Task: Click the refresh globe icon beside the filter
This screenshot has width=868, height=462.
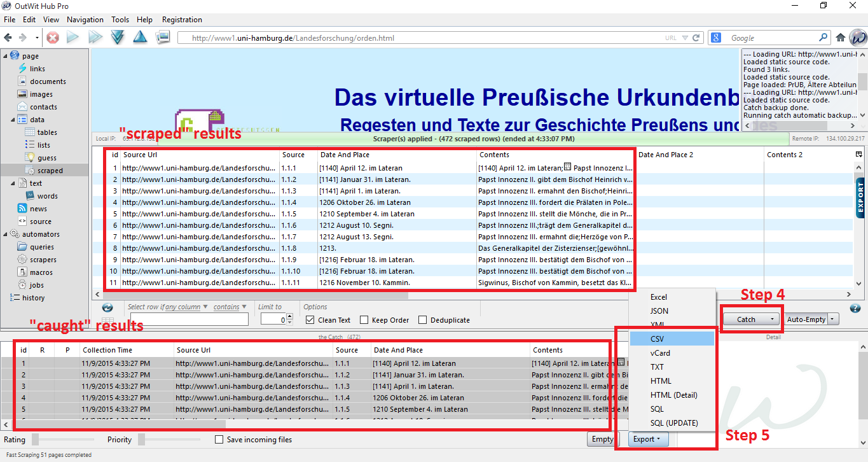Action: click(107, 308)
